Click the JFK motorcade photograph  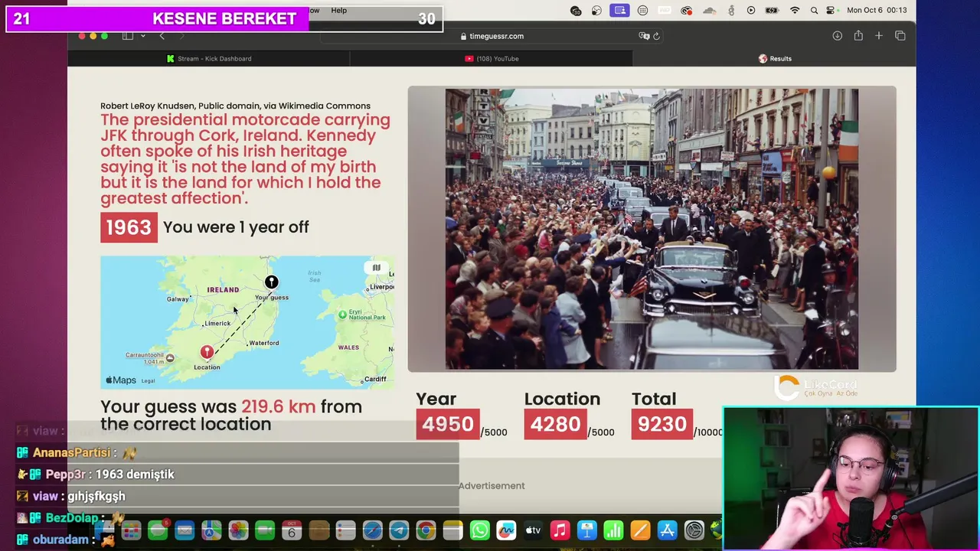[x=652, y=229]
